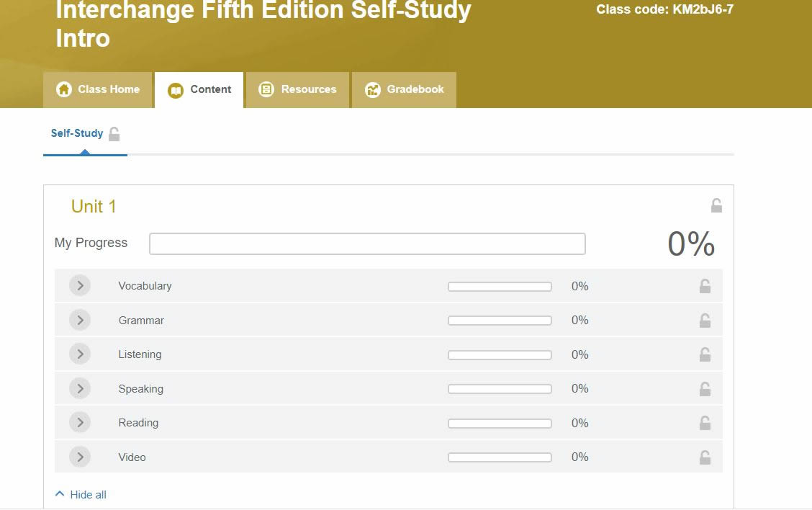
Task: Open the Video label
Action: 132,457
